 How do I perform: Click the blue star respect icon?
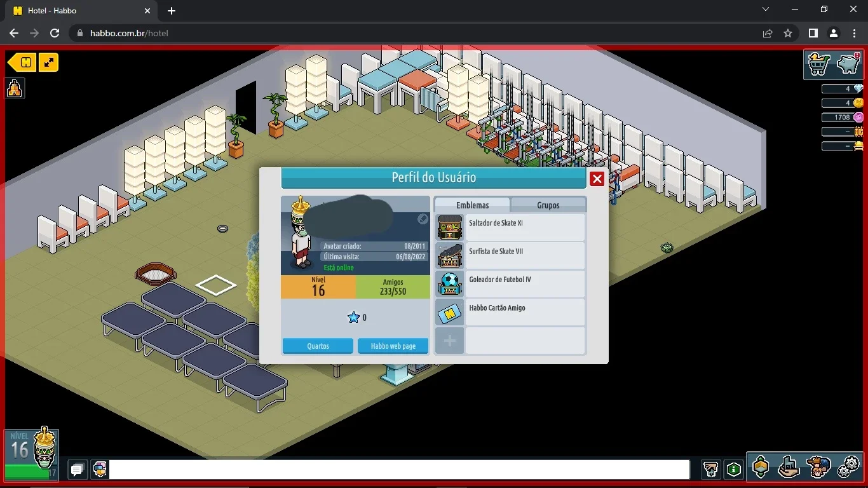click(353, 318)
